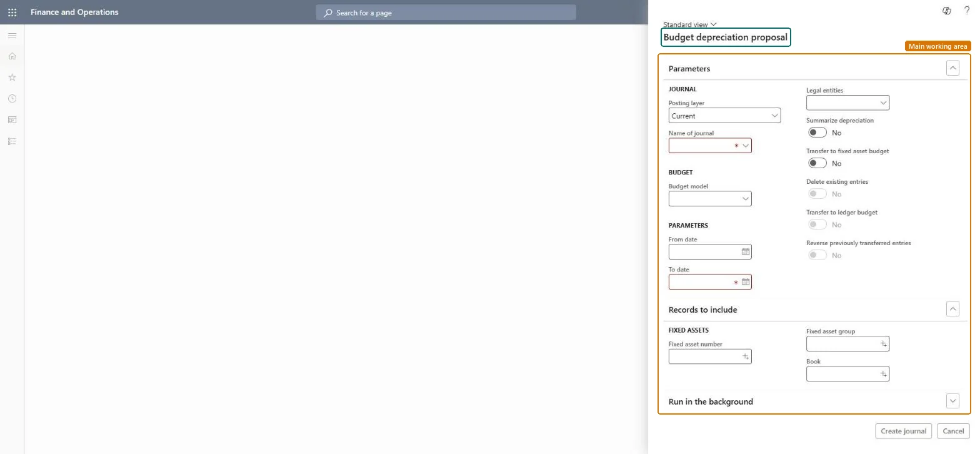980x454 pixels.
Task: Click the Cancel button
Action: pyautogui.click(x=953, y=431)
